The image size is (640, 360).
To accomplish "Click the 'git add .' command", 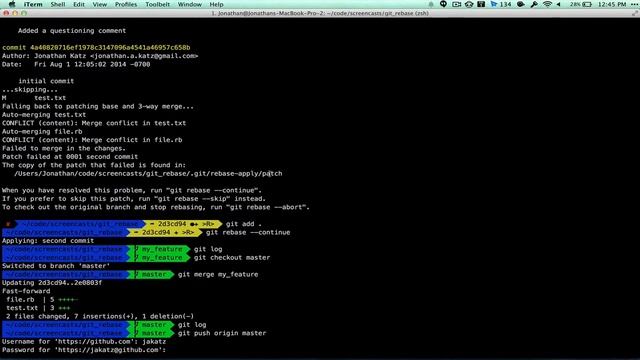I will pyautogui.click(x=244, y=224).
